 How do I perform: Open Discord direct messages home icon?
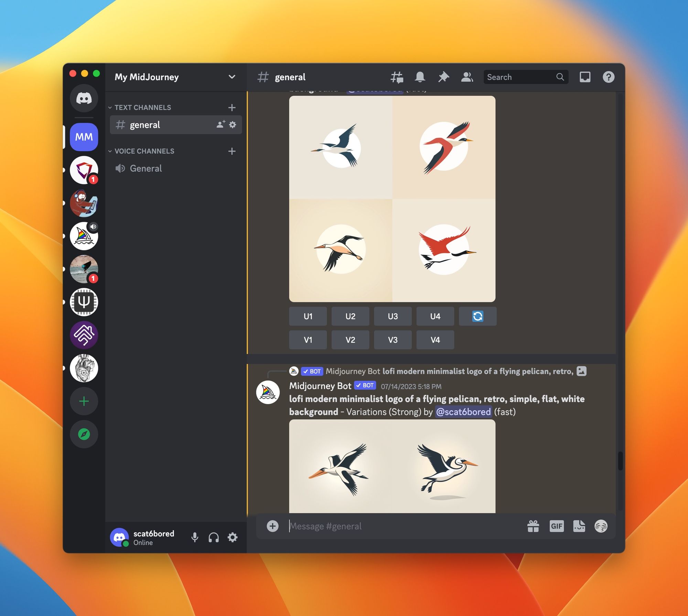pos(84,98)
